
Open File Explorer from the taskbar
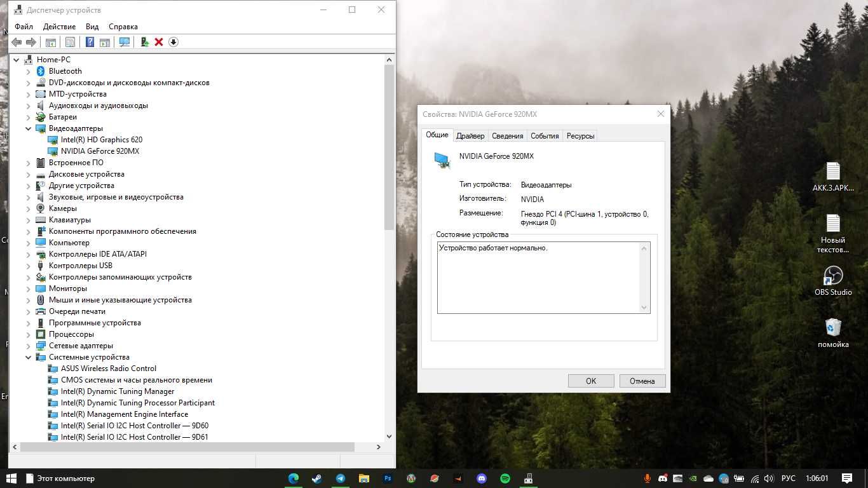click(x=364, y=478)
